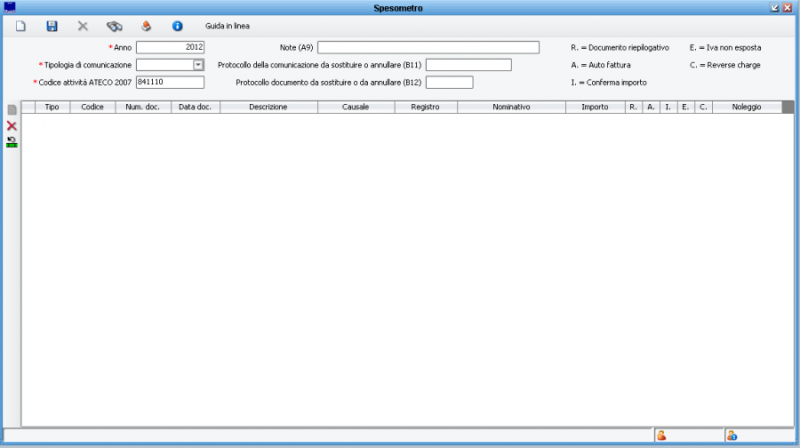Click the add row icon beside grid
Screen dimensions: 800x448
coord(12,110)
